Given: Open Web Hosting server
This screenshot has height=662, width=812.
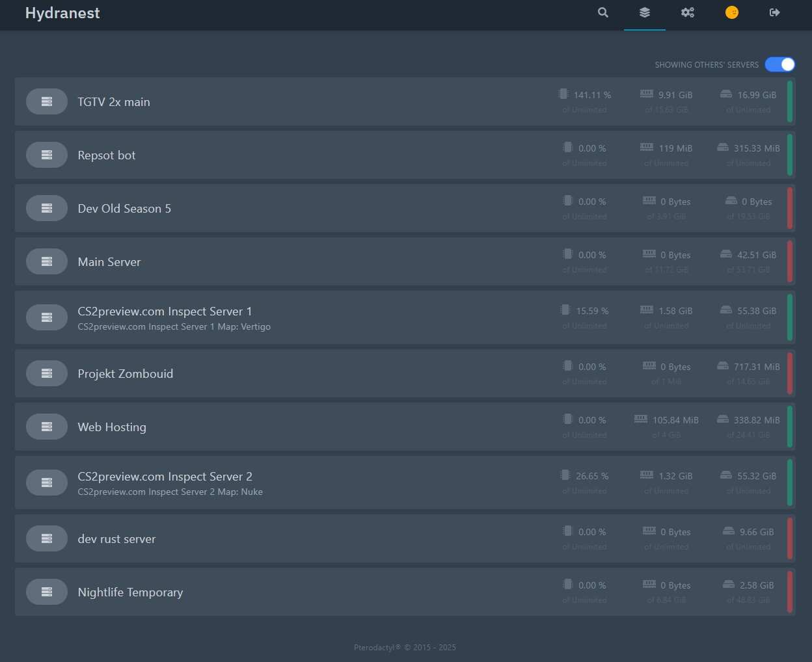Looking at the screenshot, I should pos(405,427).
